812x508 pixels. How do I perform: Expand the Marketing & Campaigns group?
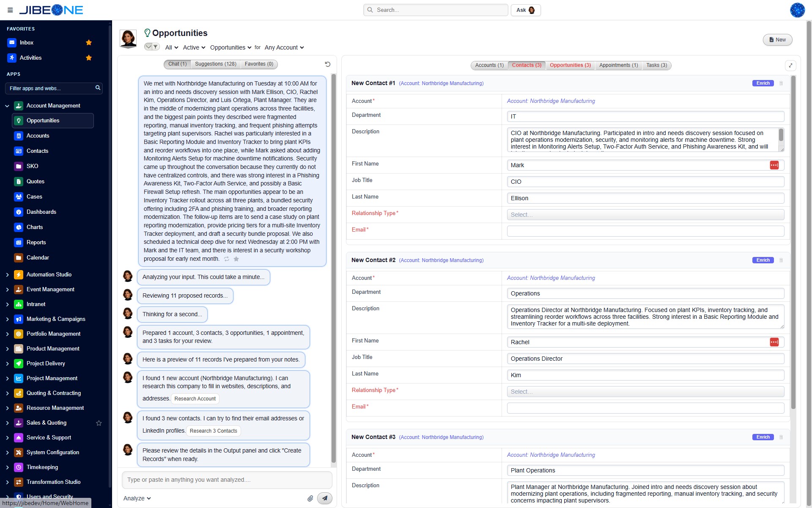(x=7, y=319)
